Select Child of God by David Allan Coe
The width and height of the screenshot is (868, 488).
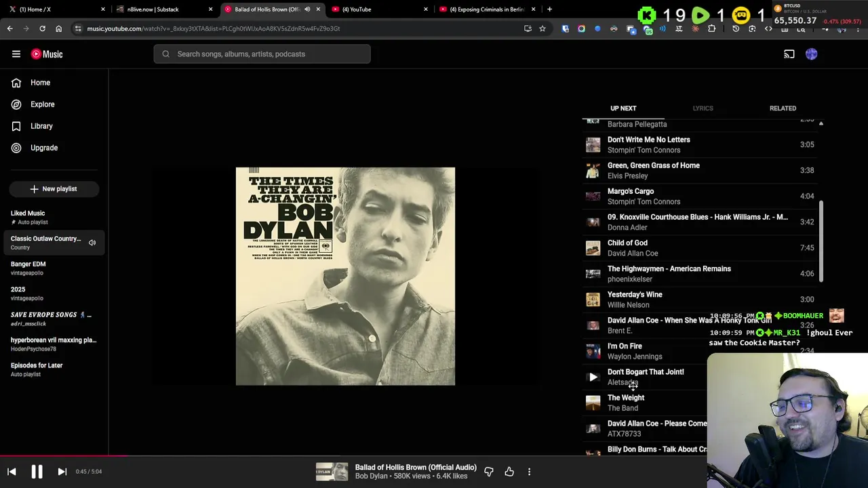(x=700, y=247)
